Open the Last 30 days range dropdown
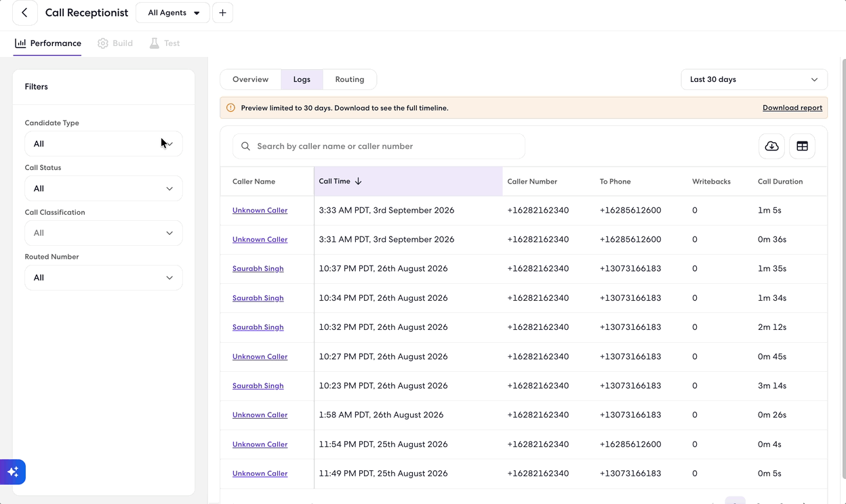Viewport: 846px width, 504px height. (754, 79)
